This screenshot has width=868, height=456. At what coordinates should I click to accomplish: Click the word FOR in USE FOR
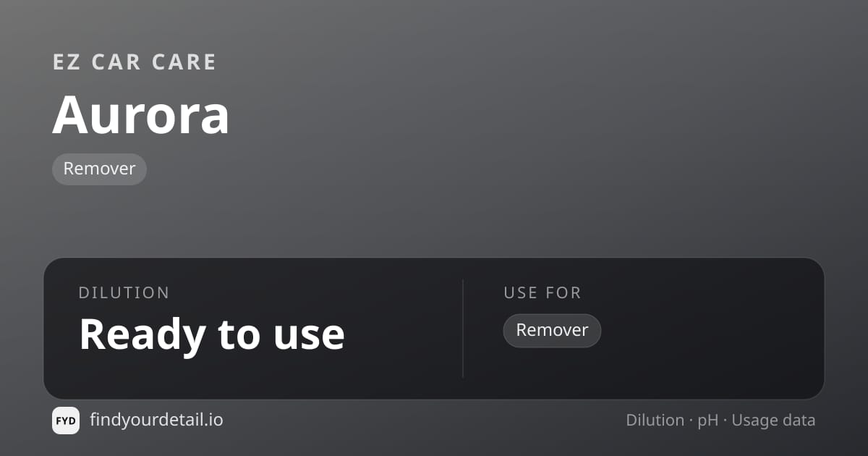click(x=562, y=293)
